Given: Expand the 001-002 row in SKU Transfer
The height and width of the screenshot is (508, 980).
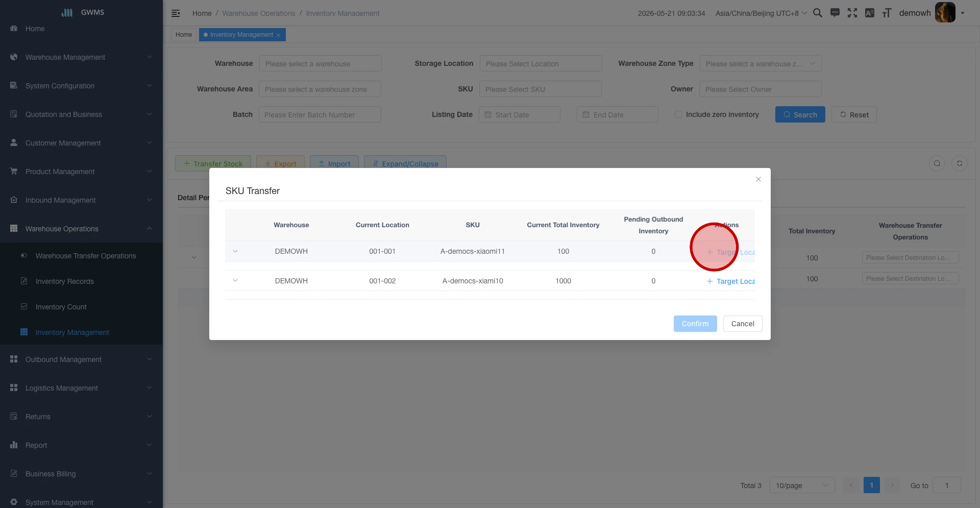Looking at the screenshot, I should [235, 281].
